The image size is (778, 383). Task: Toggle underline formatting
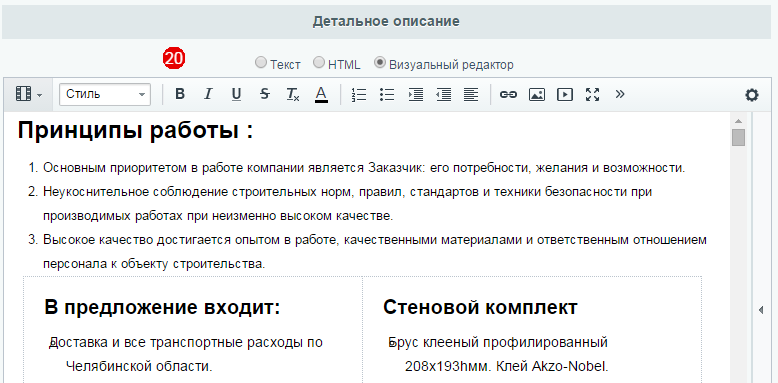(236, 94)
